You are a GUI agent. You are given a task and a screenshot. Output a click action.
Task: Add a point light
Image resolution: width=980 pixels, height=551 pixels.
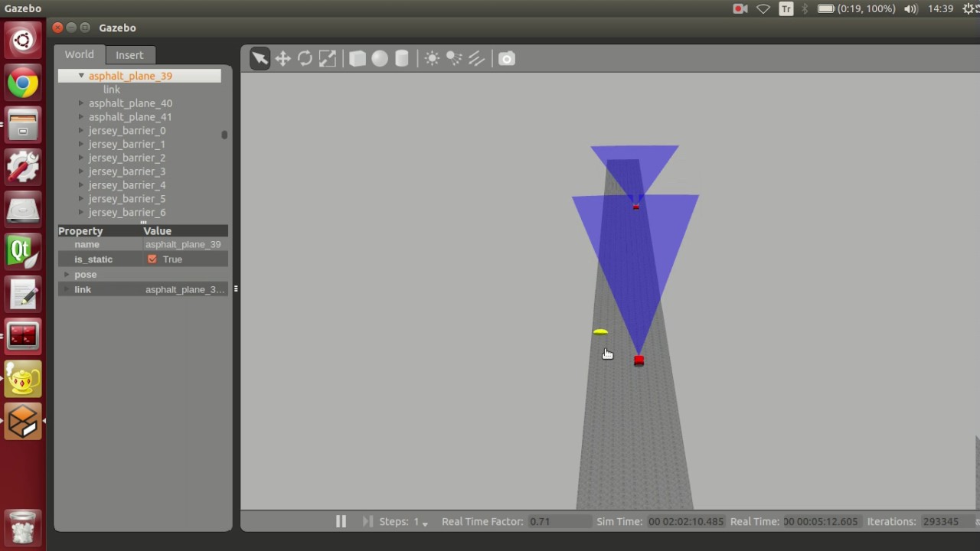pos(432,59)
